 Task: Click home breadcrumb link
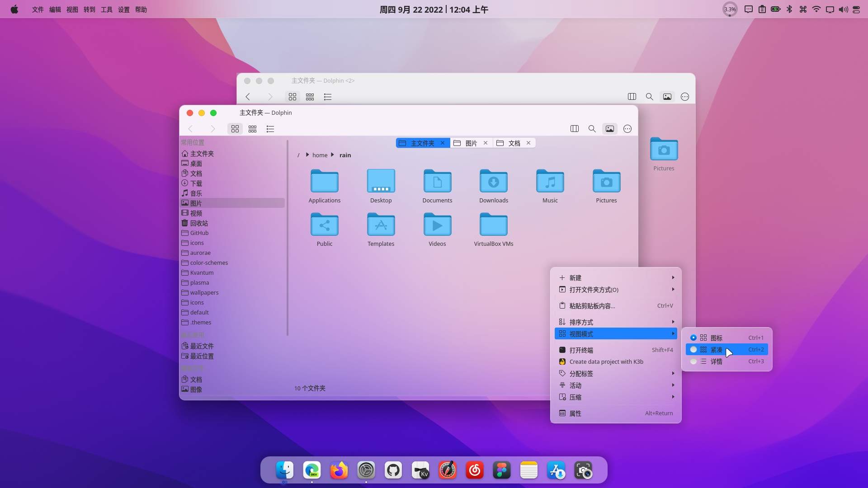(x=320, y=155)
